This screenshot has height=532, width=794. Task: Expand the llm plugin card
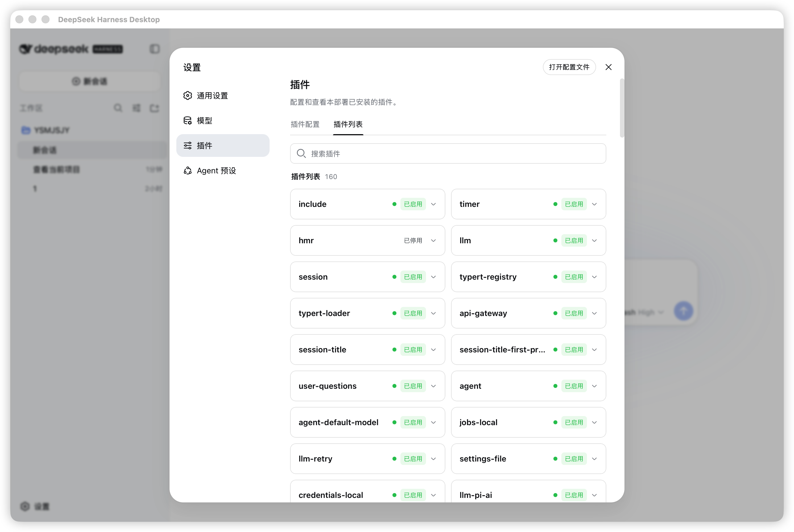594,240
